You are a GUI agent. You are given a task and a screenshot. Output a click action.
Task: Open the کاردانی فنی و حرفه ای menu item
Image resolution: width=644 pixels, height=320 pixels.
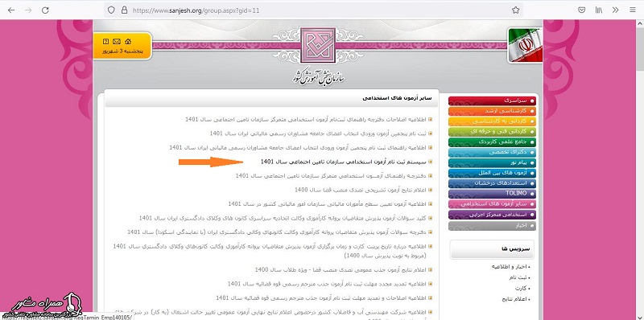(x=492, y=132)
